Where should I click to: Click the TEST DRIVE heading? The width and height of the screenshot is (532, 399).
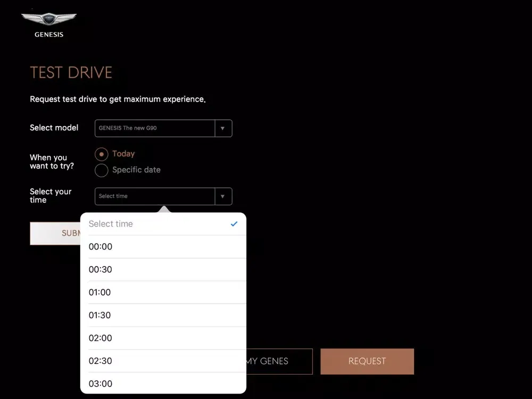point(71,72)
